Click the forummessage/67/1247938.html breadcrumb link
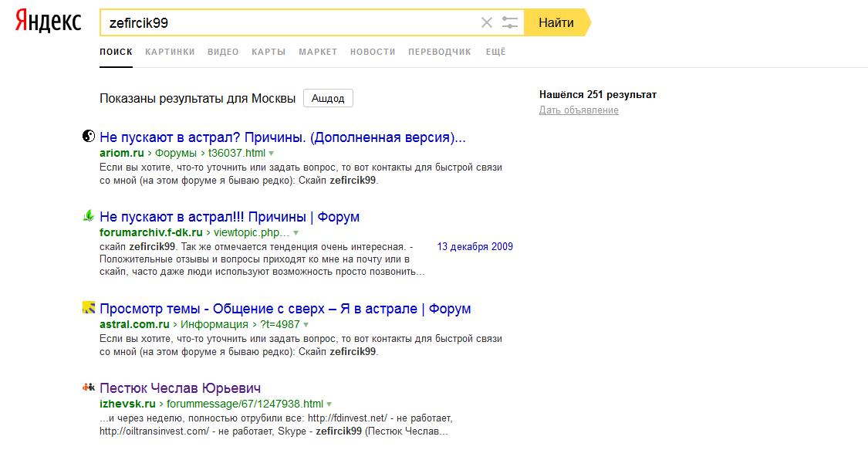 tap(245, 404)
